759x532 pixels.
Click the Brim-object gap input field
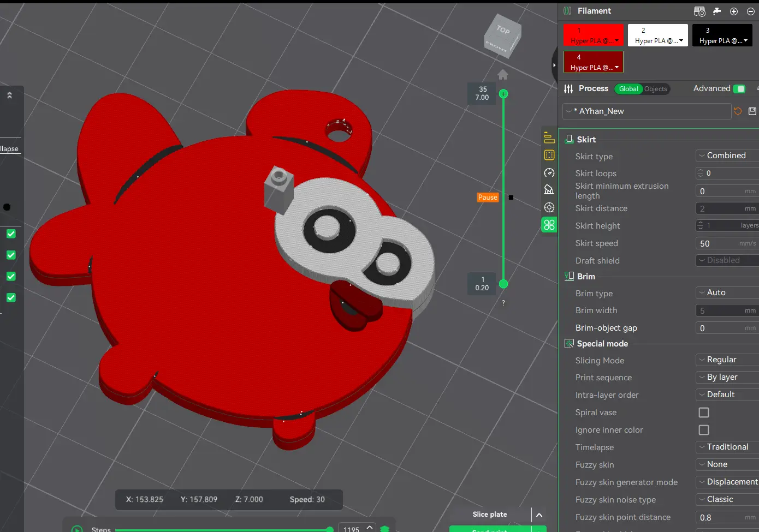point(727,328)
